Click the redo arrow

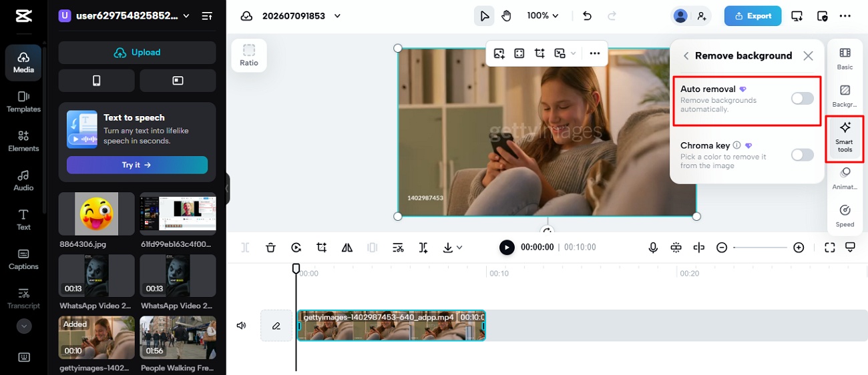point(612,16)
